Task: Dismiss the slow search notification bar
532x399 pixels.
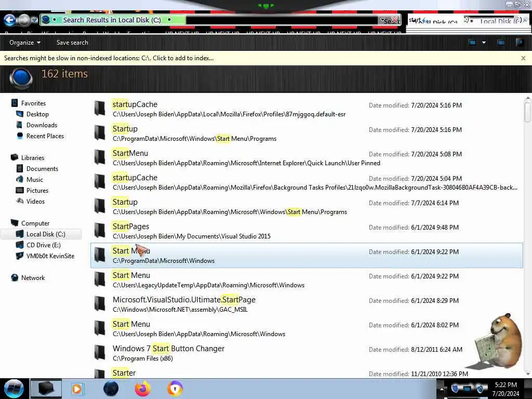Action: pos(523,58)
